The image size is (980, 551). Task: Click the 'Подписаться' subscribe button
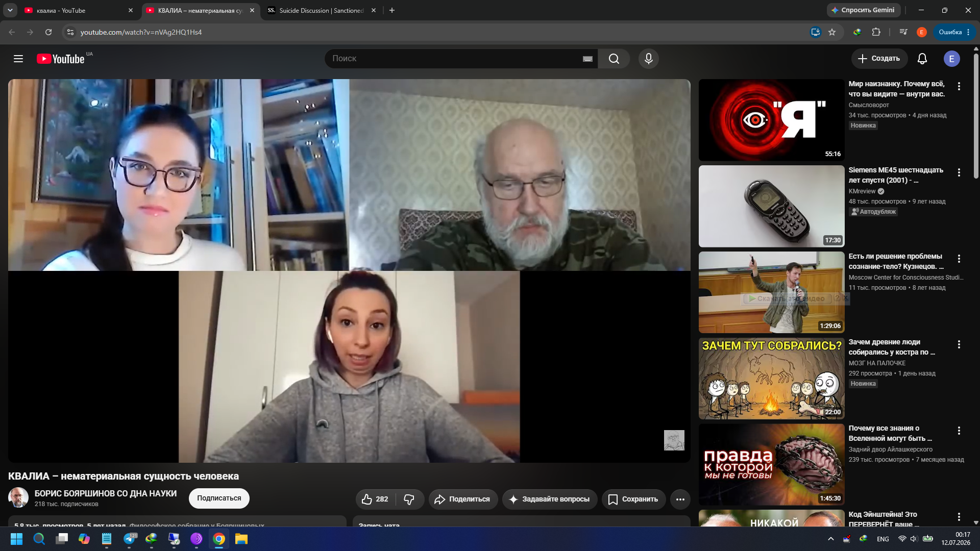click(219, 498)
